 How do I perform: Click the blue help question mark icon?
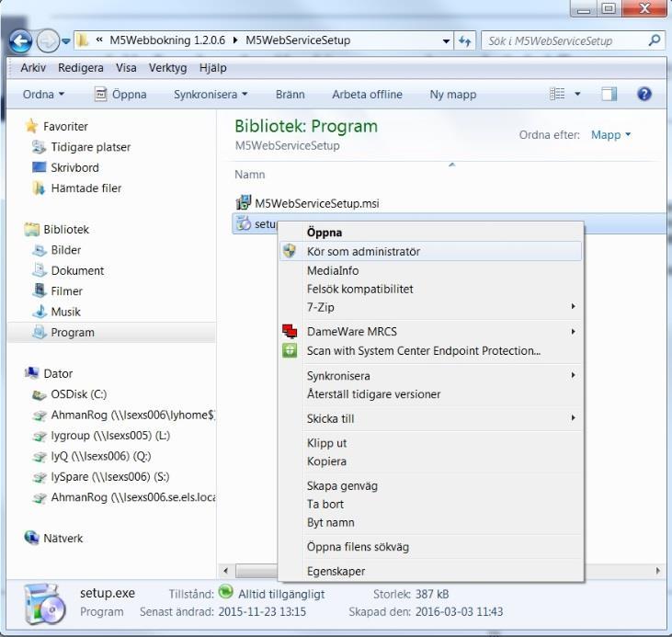[644, 94]
